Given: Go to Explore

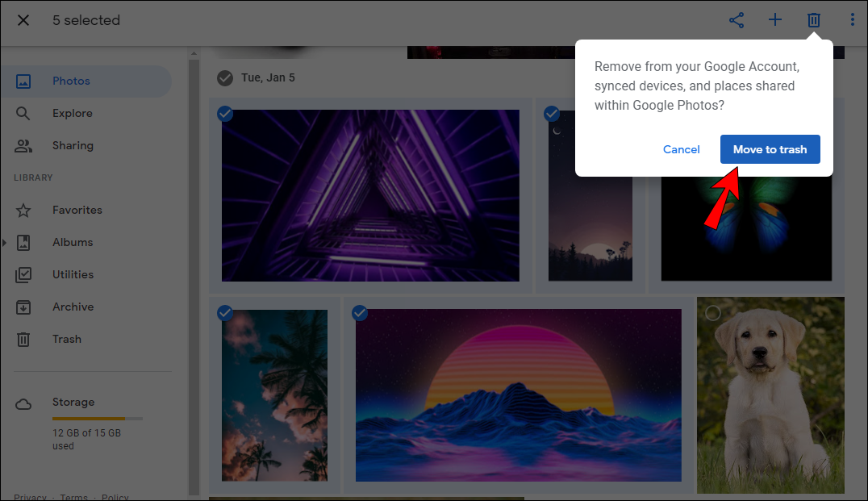Looking at the screenshot, I should 73,113.
